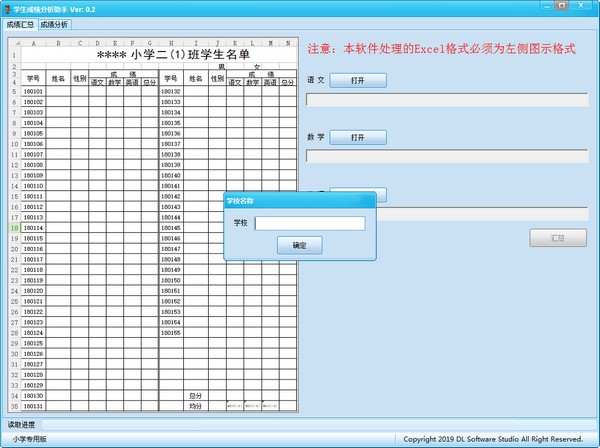Viewport: 600px width, 448px height.
Task: Click the 数学 file path field
Action: pos(447,156)
